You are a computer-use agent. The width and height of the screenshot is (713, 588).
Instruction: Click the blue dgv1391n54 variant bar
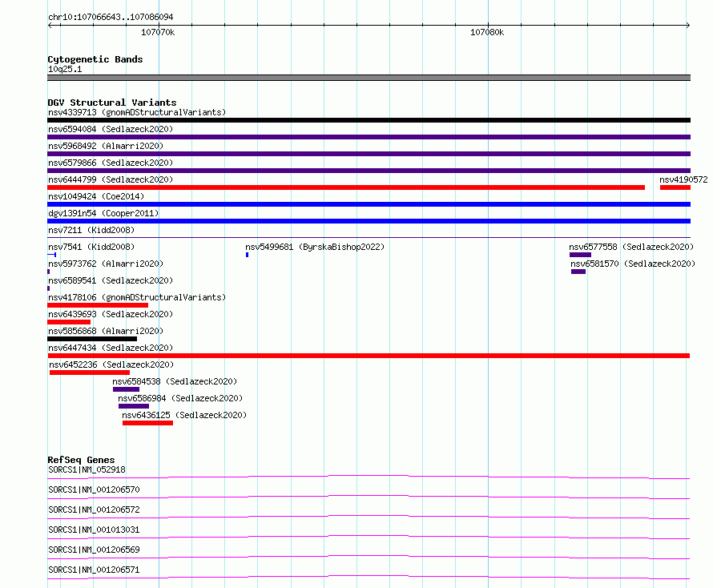tap(369, 221)
